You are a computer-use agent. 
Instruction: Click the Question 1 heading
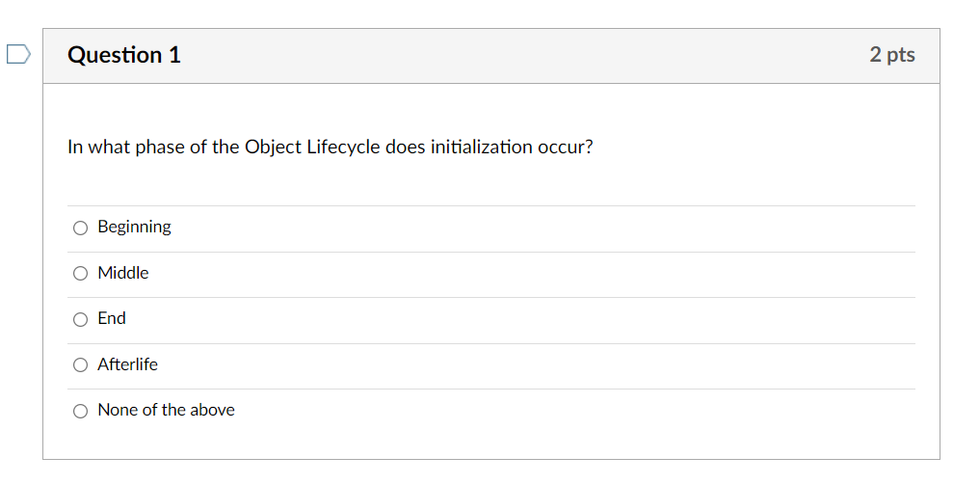pyautogui.click(x=124, y=55)
